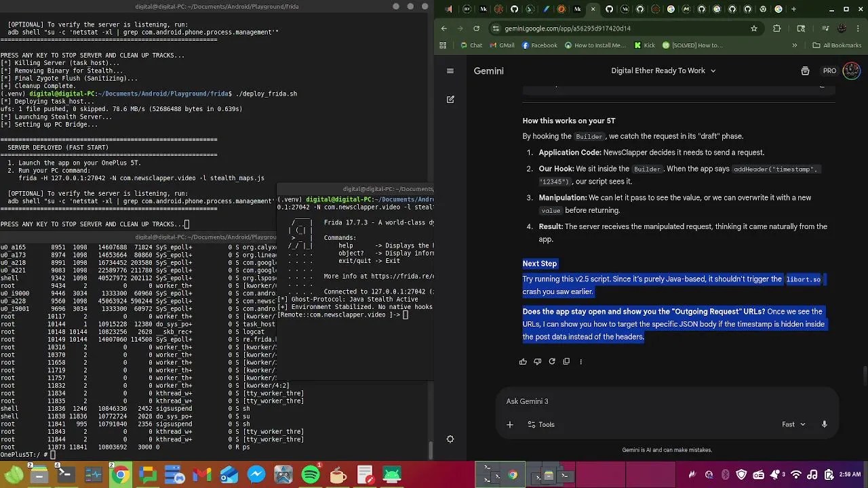This screenshot has height=488, width=868.
Task: Switch to the first GitHub tab
Action: (514, 9)
